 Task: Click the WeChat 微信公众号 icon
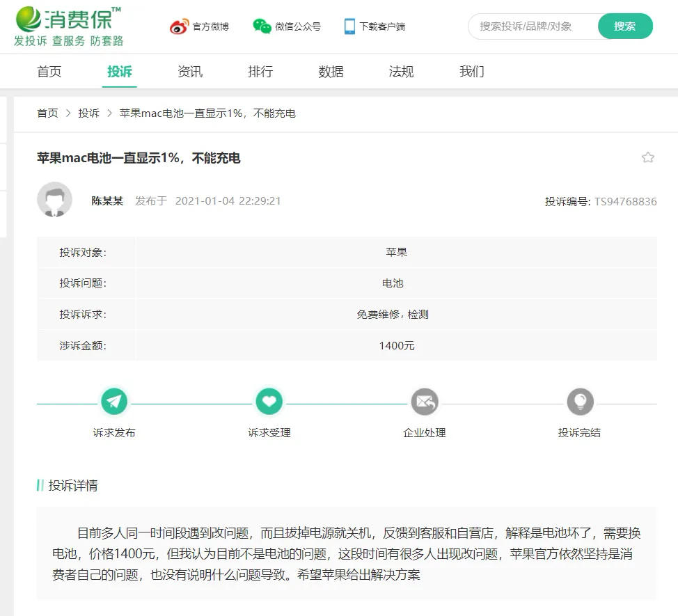(x=262, y=26)
